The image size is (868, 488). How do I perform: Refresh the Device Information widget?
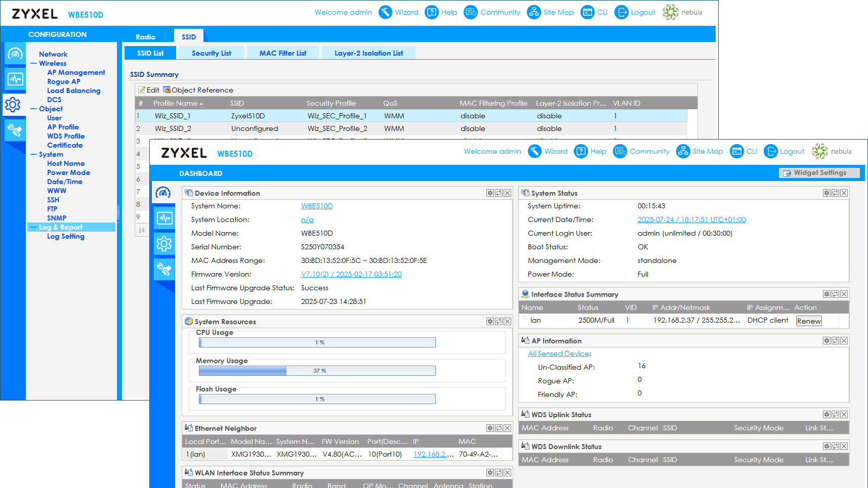[x=499, y=193]
